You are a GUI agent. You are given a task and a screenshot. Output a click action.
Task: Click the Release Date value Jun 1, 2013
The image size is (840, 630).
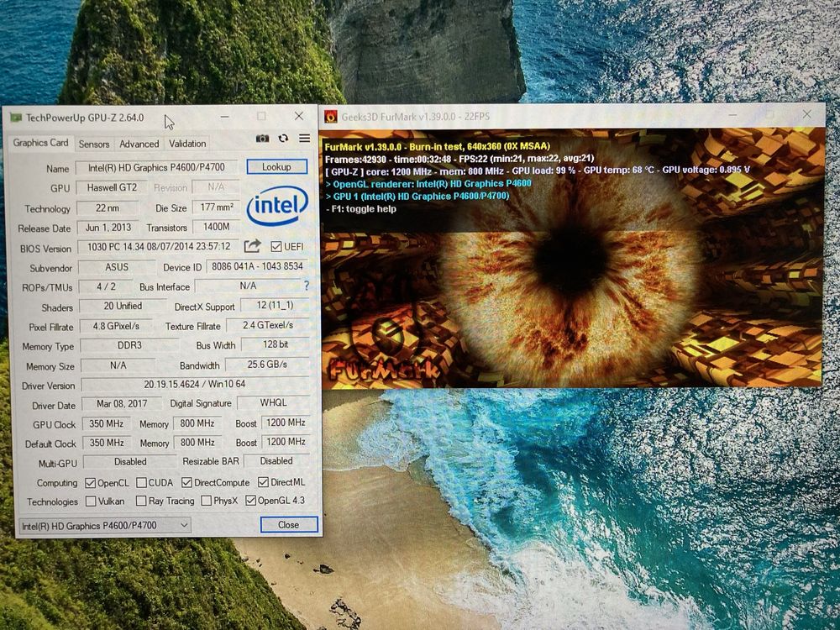tap(108, 228)
